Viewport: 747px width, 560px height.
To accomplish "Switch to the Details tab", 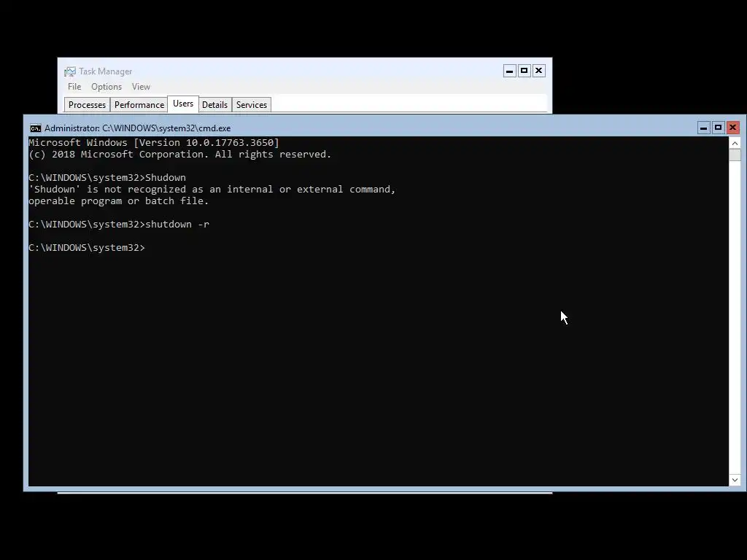I will point(215,105).
